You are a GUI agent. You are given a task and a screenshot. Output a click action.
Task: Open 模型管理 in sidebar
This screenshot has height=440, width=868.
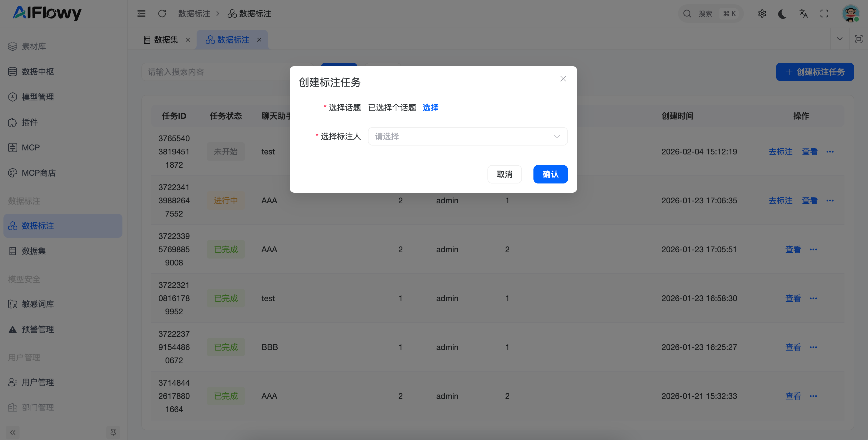pos(38,97)
